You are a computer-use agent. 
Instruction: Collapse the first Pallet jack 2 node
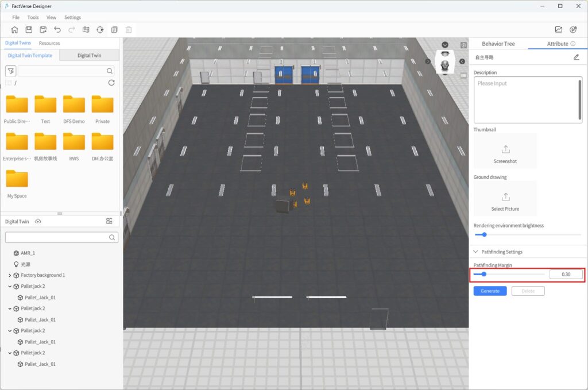point(10,287)
